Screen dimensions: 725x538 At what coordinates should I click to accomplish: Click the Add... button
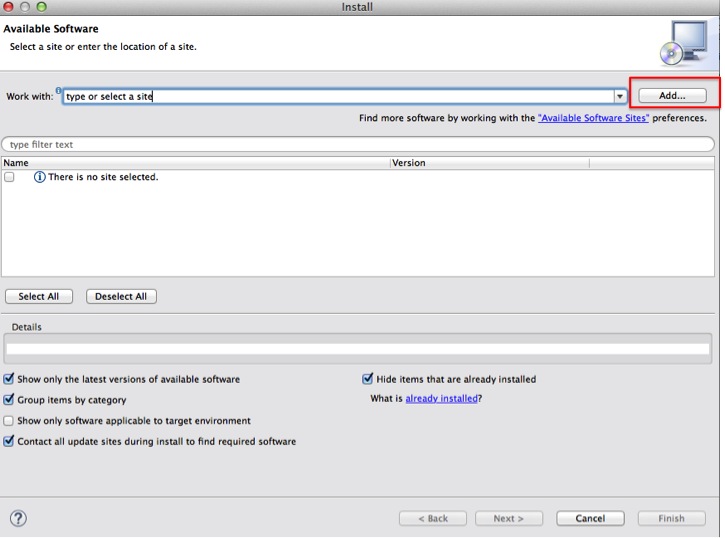tap(672, 96)
